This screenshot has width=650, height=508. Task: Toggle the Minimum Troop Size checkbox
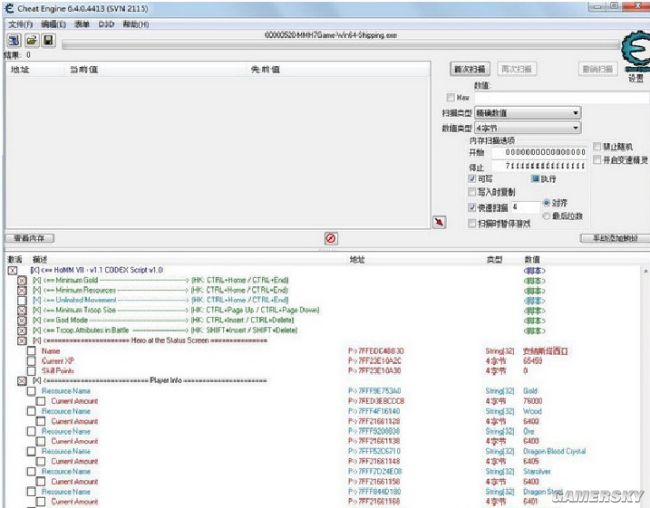22,310
